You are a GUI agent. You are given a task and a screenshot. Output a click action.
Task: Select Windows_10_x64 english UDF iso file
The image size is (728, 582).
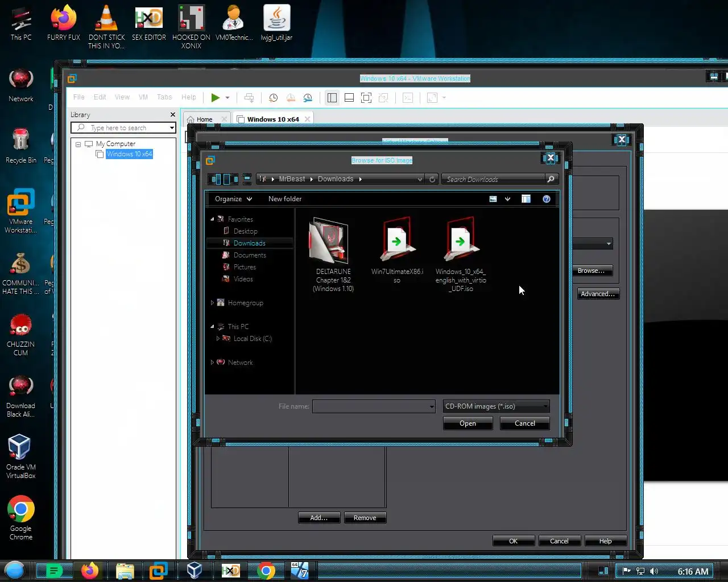[x=461, y=254]
